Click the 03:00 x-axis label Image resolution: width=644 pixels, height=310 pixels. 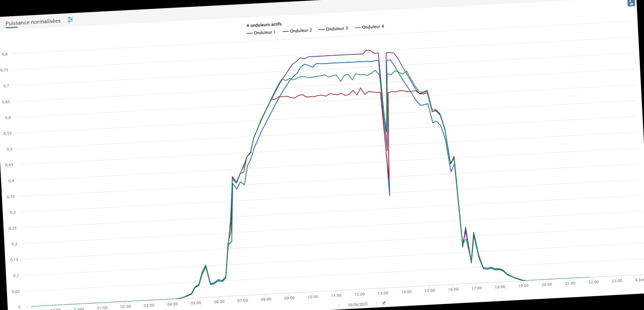click(x=149, y=305)
